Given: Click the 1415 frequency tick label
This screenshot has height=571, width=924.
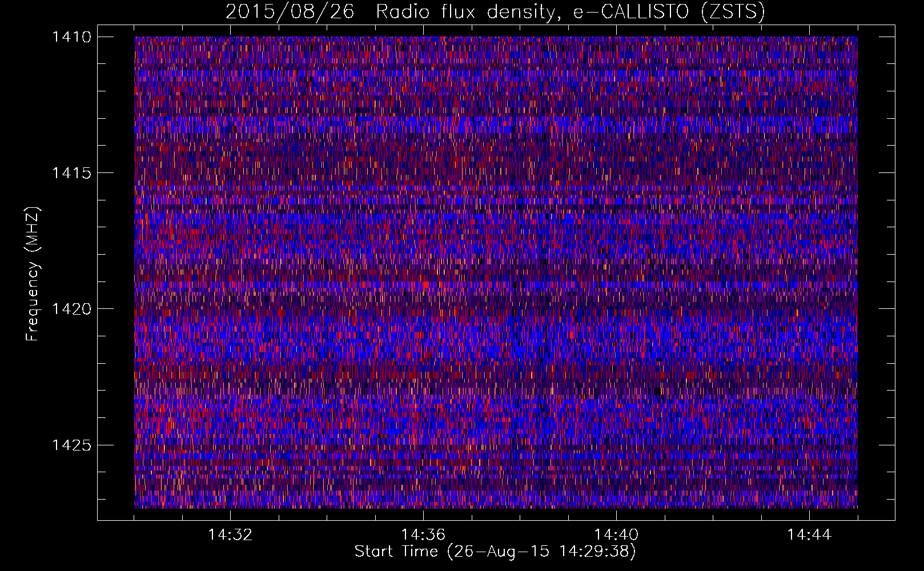Looking at the screenshot, I should (71, 173).
